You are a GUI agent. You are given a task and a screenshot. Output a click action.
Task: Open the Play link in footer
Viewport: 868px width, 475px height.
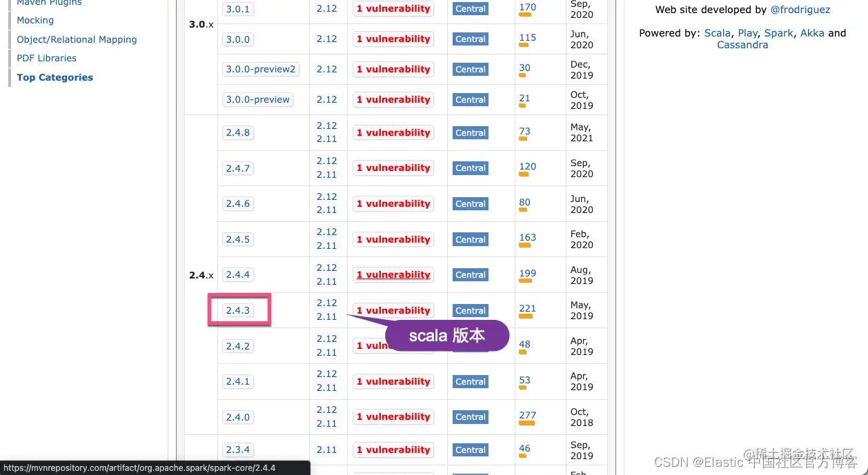tap(748, 33)
